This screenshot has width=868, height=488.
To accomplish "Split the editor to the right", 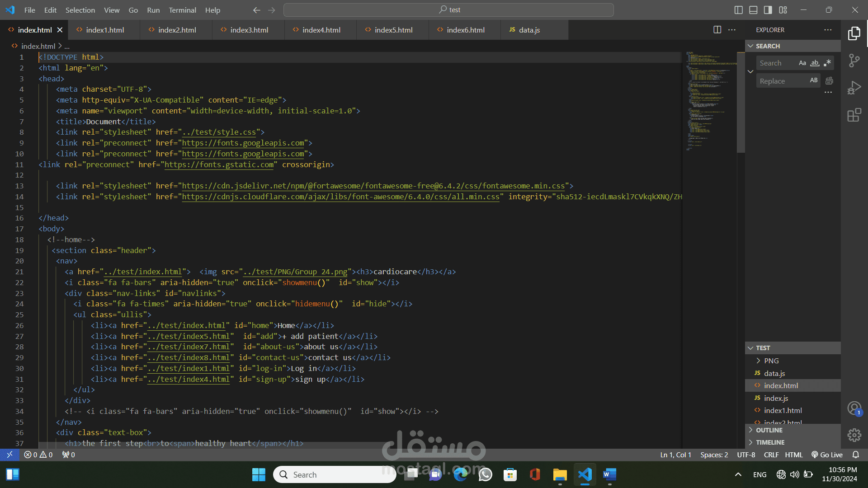I will [x=717, y=30].
